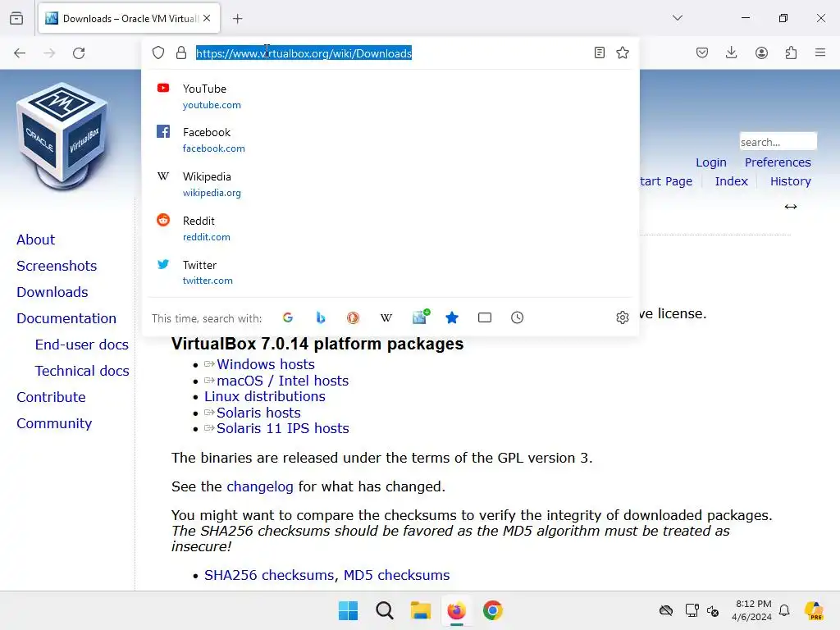
Task: Open the Windows Start menu
Action: (x=348, y=610)
